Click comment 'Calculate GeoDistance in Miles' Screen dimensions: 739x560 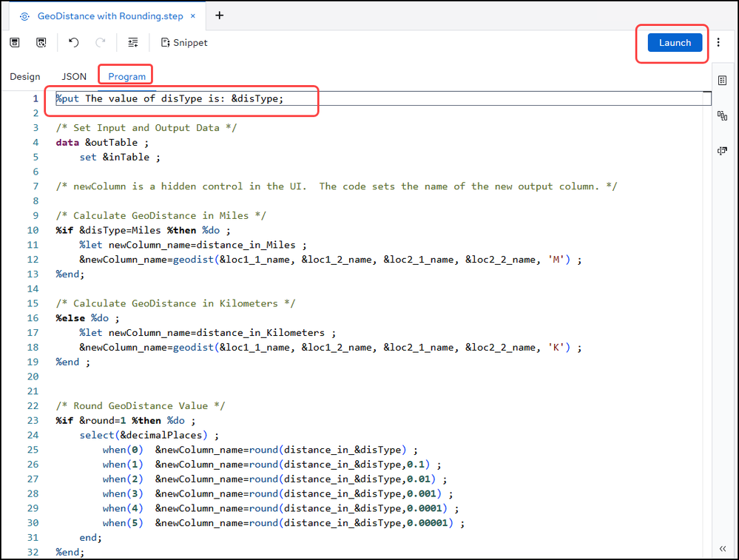pos(161,215)
